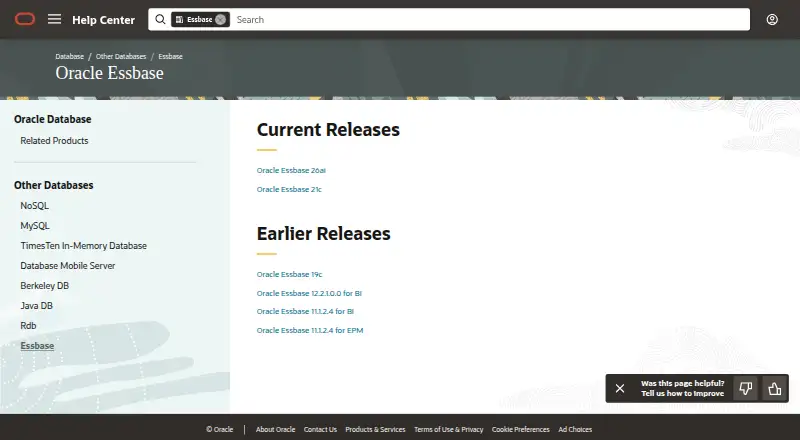Select NoSQL in sidebar

point(35,206)
